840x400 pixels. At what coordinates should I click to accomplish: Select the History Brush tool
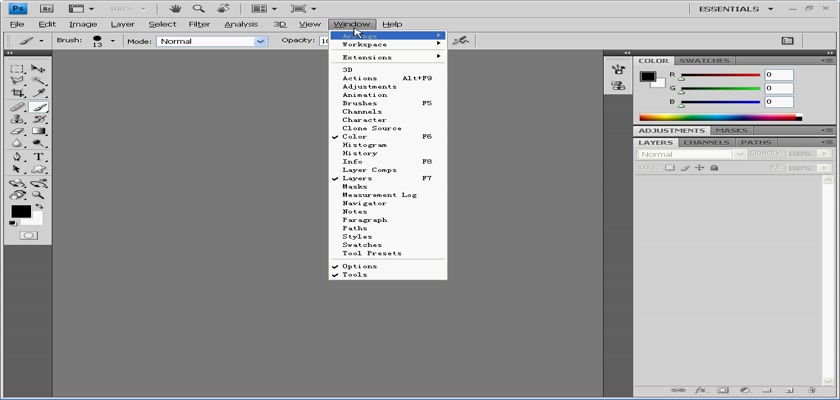pyautogui.click(x=38, y=119)
